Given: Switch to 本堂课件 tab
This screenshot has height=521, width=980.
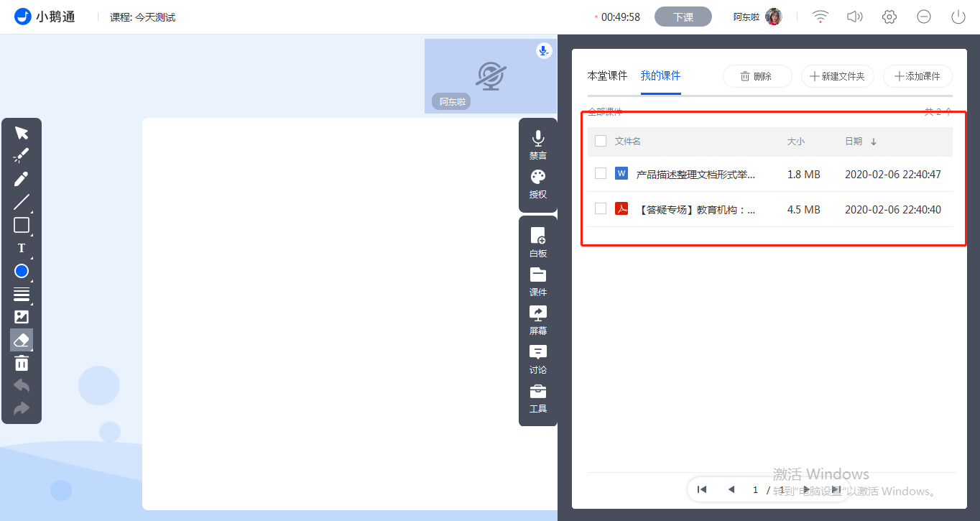Looking at the screenshot, I should coord(607,75).
